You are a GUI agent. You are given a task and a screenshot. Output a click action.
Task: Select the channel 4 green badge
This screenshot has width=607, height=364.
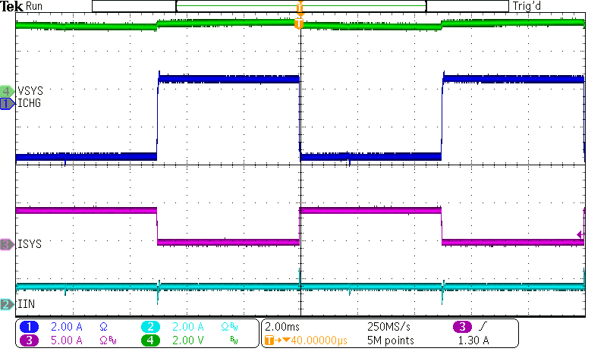[x=151, y=340]
